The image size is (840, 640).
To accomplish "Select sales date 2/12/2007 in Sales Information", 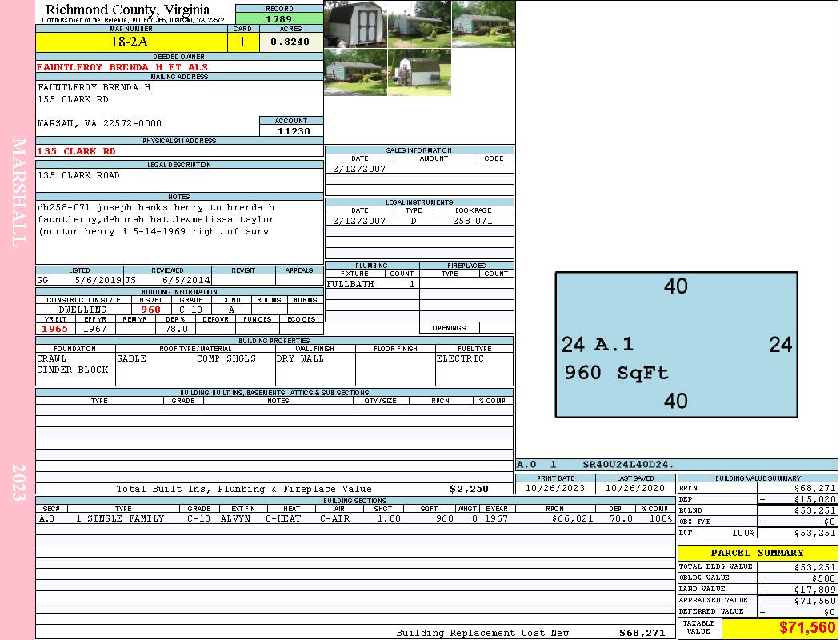I will point(359,169).
